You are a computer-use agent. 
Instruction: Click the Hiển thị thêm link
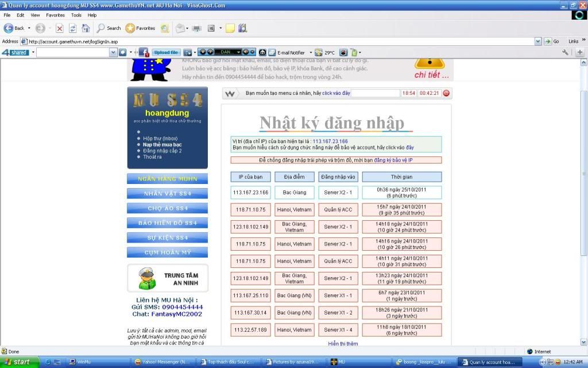[x=343, y=344]
